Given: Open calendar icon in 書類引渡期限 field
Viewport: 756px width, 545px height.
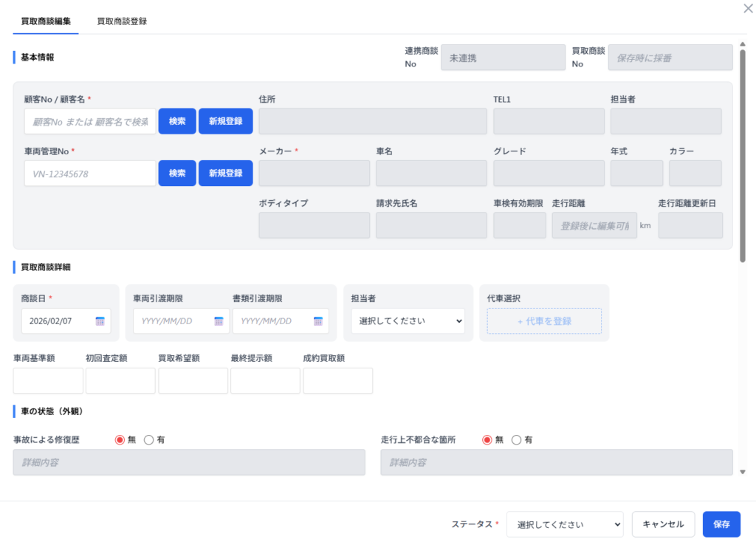Looking at the screenshot, I should (318, 321).
